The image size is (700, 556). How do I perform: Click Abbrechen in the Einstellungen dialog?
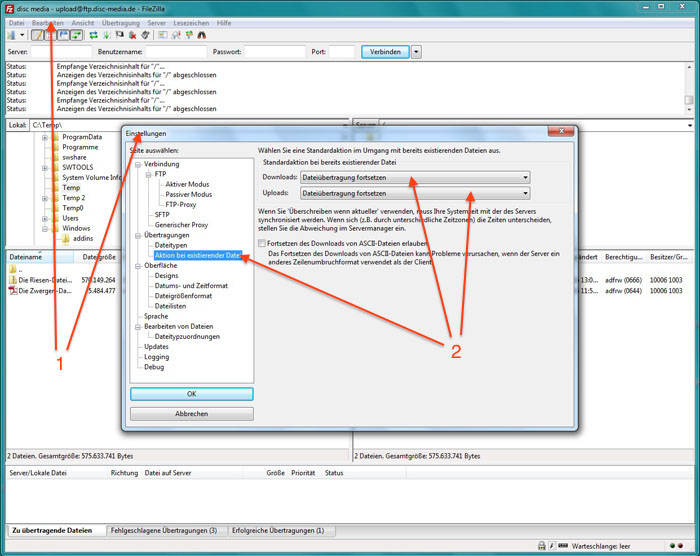[192, 414]
